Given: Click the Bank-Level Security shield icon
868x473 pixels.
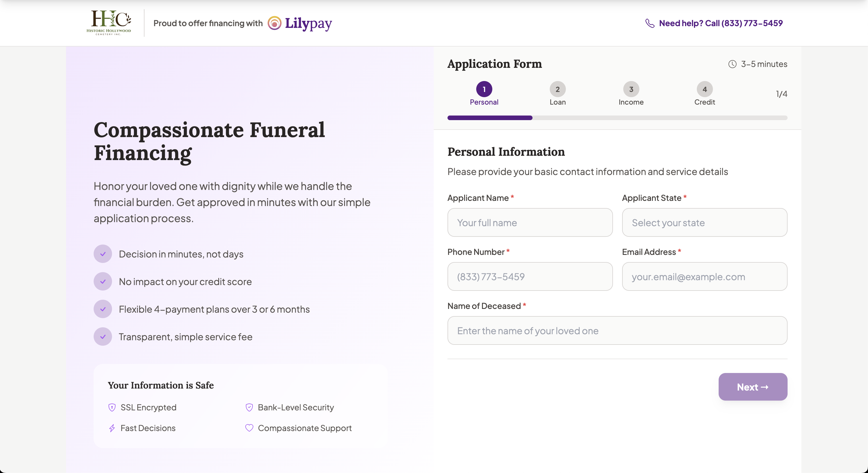Looking at the screenshot, I should 249,407.
